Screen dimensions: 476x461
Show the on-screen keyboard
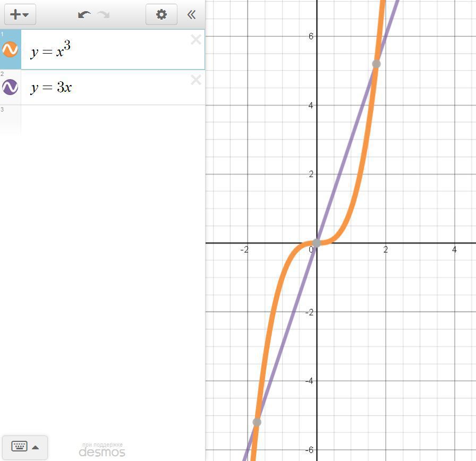point(20,446)
